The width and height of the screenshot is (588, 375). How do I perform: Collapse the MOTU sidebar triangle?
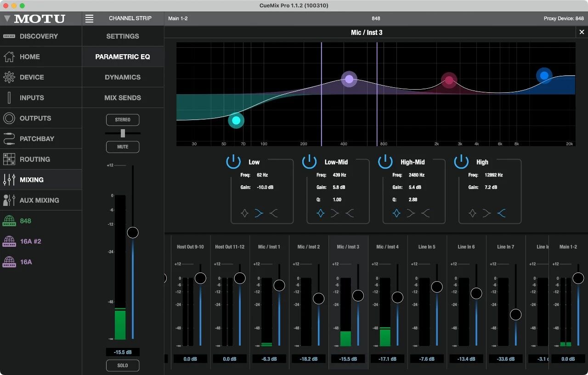pyautogui.click(x=7, y=19)
